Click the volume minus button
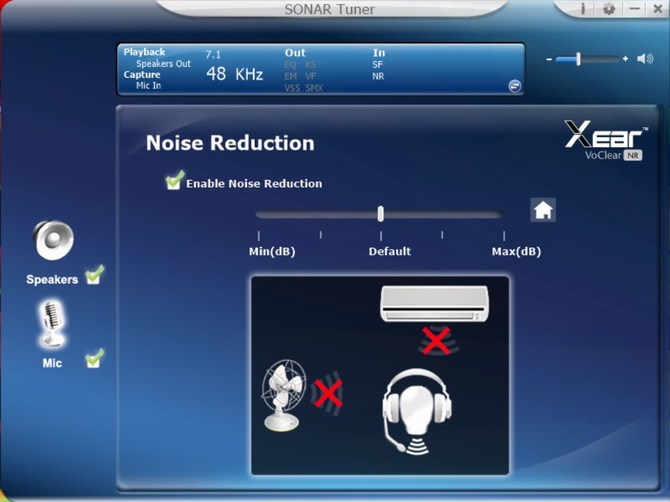Viewport: 670px width, 502px height. tap(549, 59)
